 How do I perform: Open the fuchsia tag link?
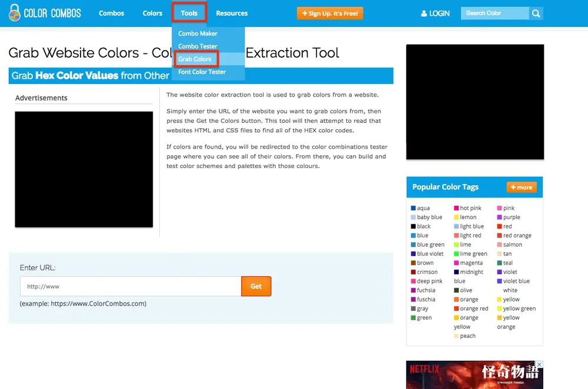pyautogui.click(x=426, y=290)
